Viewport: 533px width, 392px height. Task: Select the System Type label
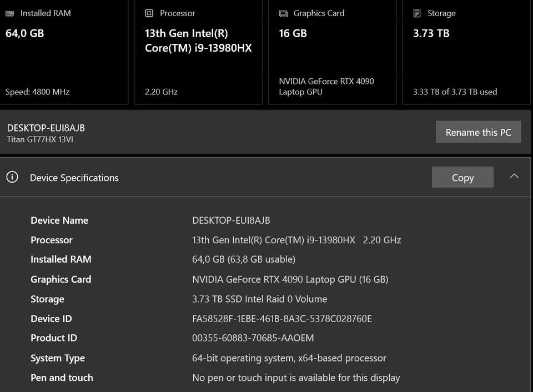[x=58, y=358]
